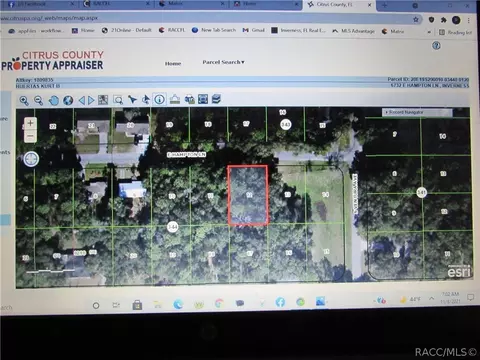
Task: Open the measure tool icon
Action: click(x=175, y=99)
